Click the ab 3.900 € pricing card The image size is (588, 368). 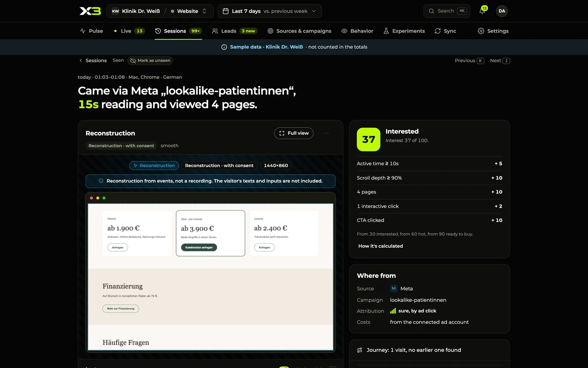tap(210, 233)
